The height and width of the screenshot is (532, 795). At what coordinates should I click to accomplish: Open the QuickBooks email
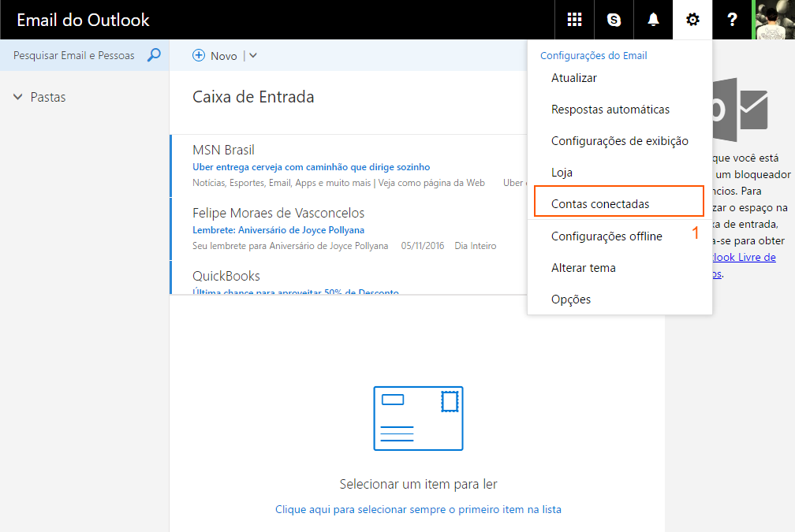(x=349, y=277)
